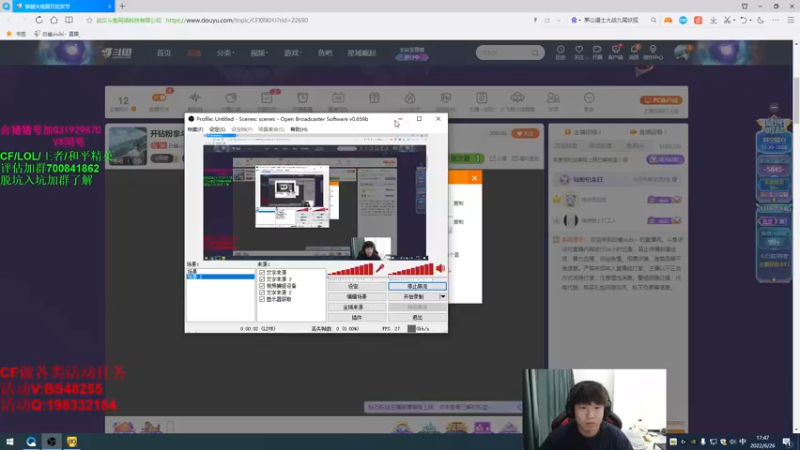Screen dimensions: 800x450
Task: Open the browser downloads icon
Action: pyautogui.click(x=713, y=20)
